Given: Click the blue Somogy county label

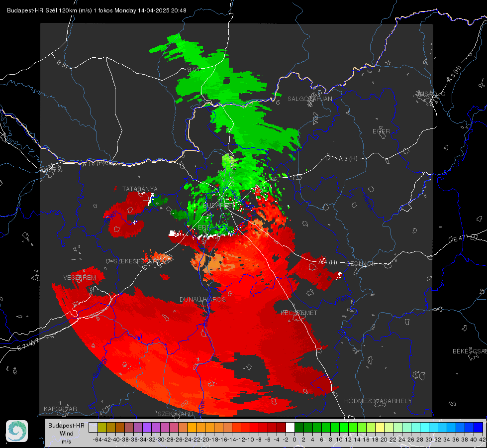Looking at the screenshot, I should click(100, 367).
